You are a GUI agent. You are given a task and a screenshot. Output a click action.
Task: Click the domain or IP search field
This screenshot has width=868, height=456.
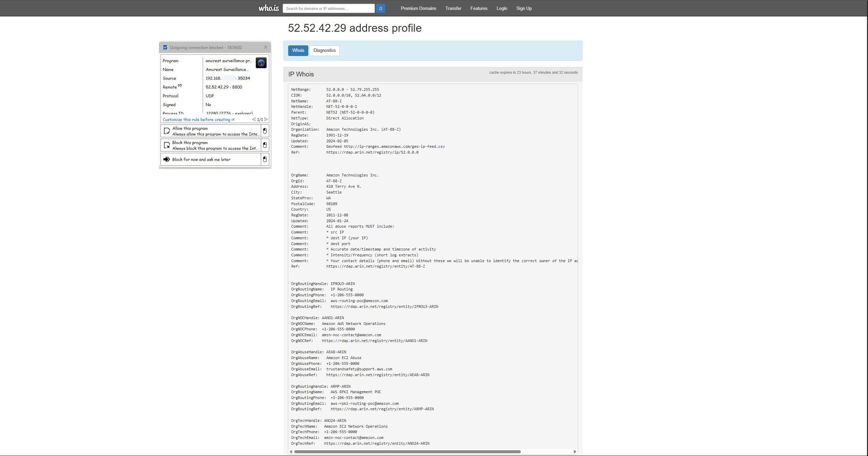point(328,9)
